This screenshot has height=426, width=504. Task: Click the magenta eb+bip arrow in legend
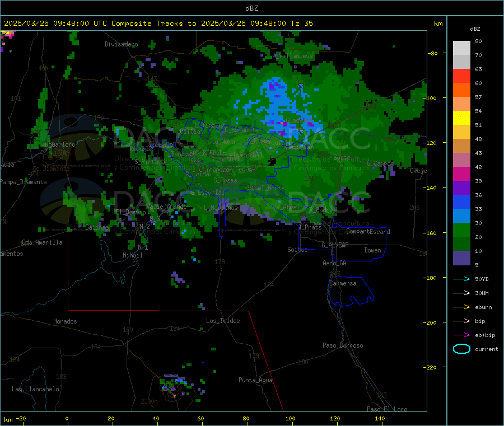point(461,335)
